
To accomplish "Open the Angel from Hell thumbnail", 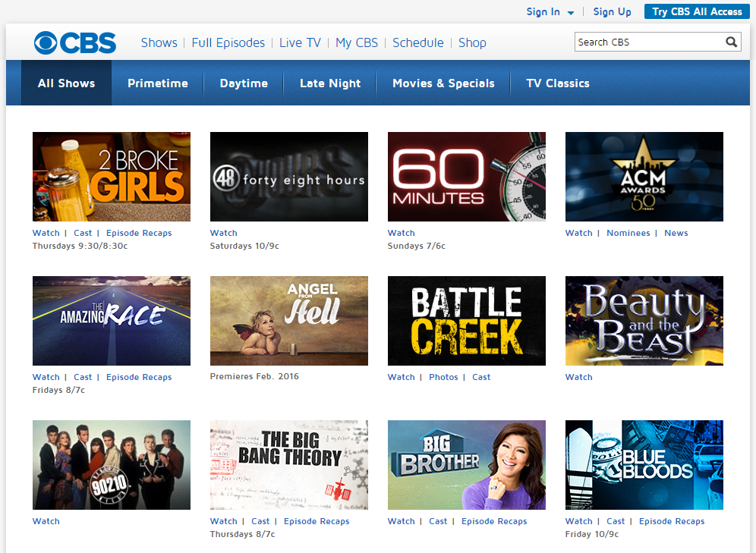I will [x=288, y=321].
